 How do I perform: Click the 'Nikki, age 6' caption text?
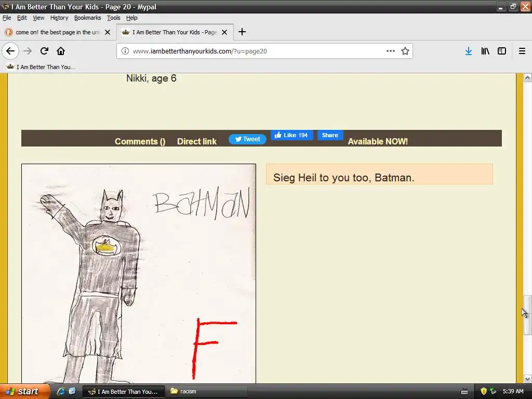tap(151, 79)
